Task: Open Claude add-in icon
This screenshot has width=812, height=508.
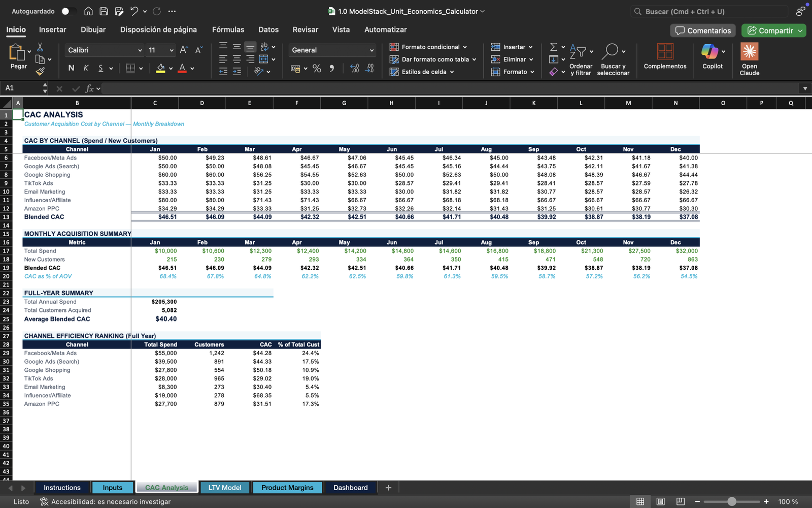Action: click(x=749, y=51)
